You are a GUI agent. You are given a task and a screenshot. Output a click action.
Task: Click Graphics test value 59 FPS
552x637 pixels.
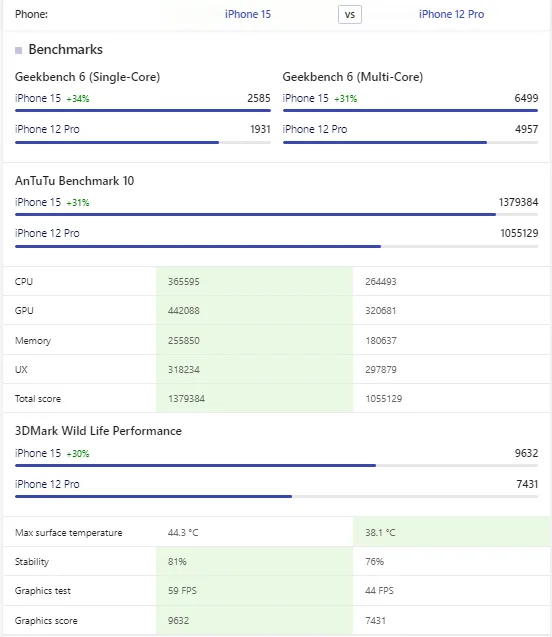(x=182, y=591)
